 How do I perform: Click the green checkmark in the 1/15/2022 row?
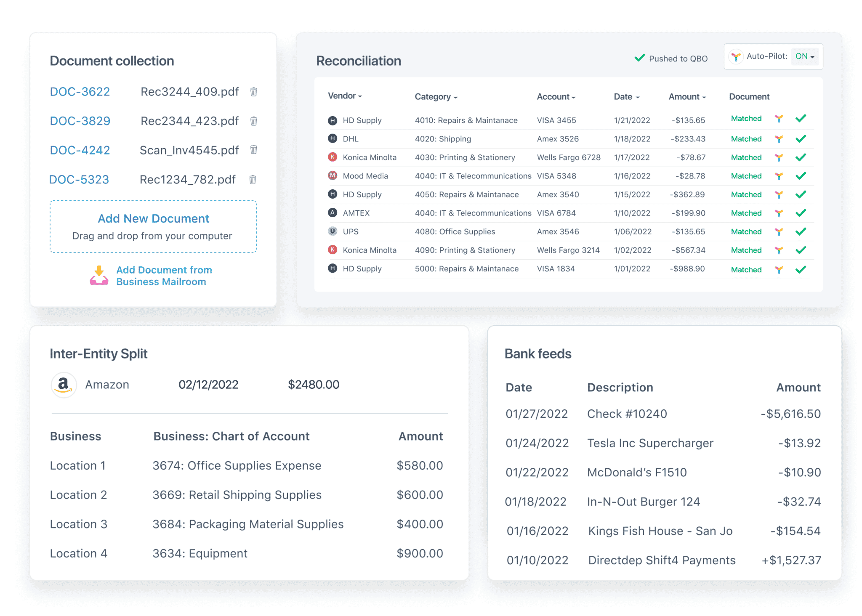801,194
